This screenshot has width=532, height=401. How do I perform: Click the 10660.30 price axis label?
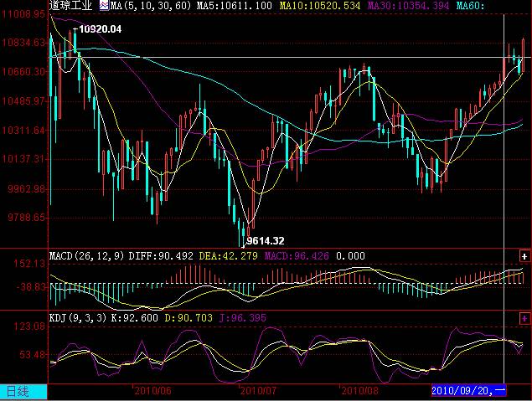tap(23, 72)
